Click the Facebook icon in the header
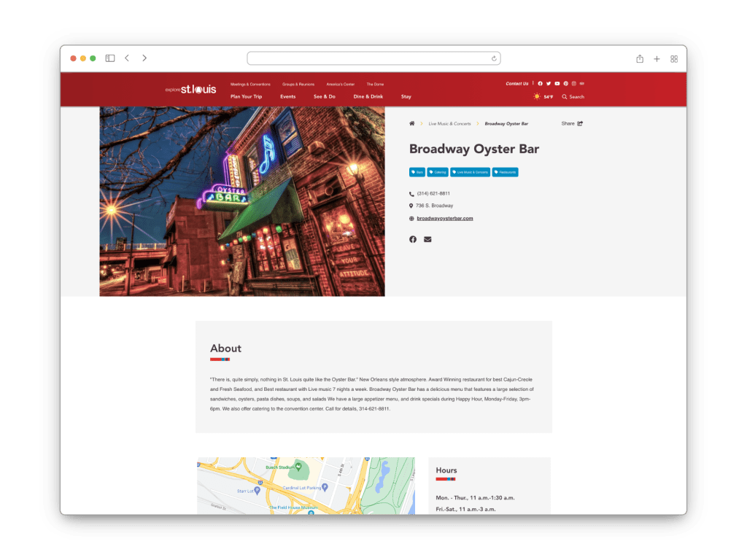Screen dimensions: 747x560 [x=541, y=84]
